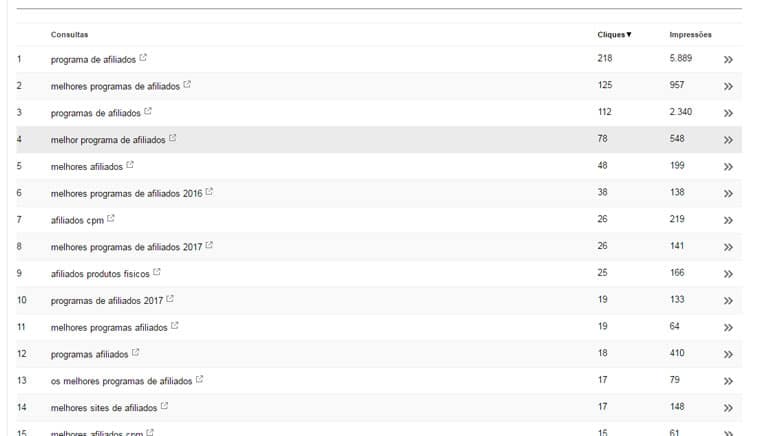Sort table by Impressões column
This screenshot has height=436, width=758.
point(690,35)
